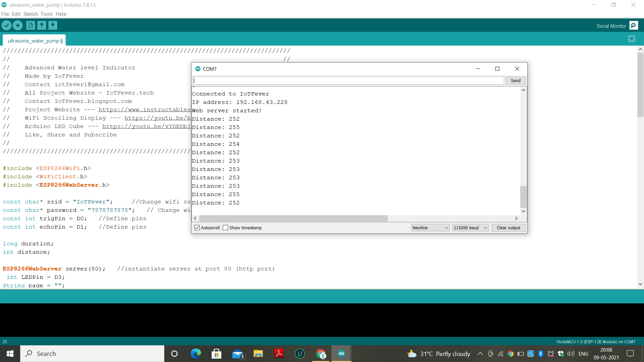Click the serial monitor horizontal scrollbar thumb
The image size is (644, 362).
tap(293, 218)
